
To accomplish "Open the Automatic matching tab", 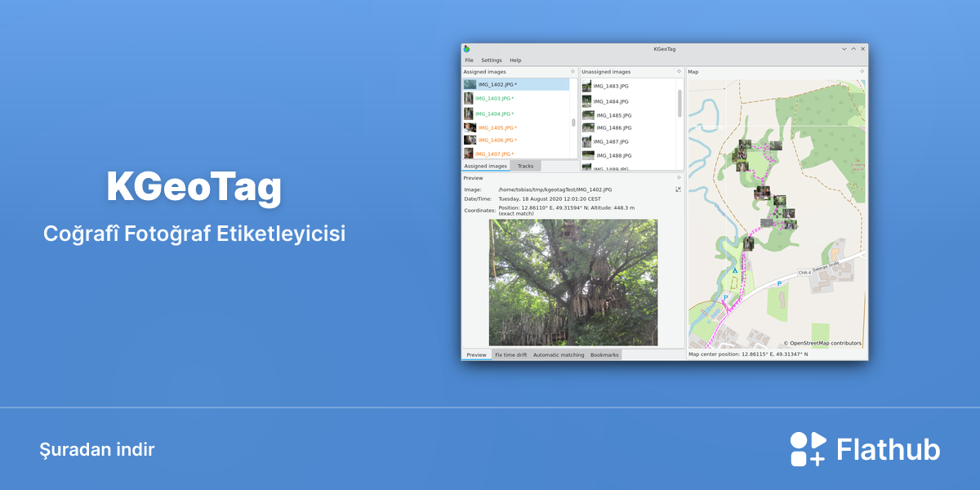I will pos(559,355).
